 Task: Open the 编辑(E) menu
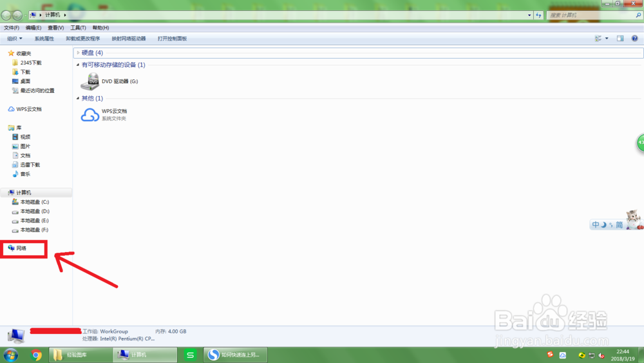[x=33, y=28]
